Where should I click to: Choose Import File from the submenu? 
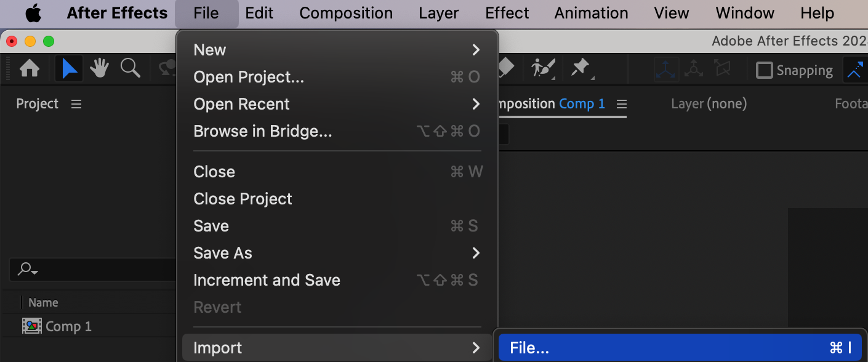[680, 348]
